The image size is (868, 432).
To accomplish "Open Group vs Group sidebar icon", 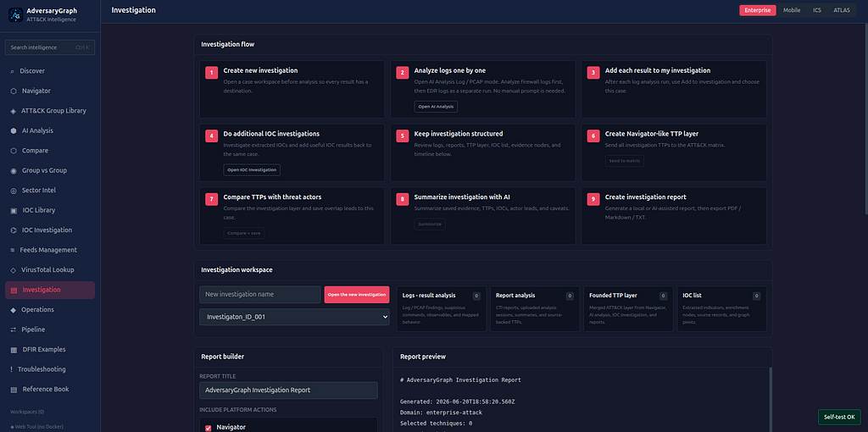I will 14,170.
